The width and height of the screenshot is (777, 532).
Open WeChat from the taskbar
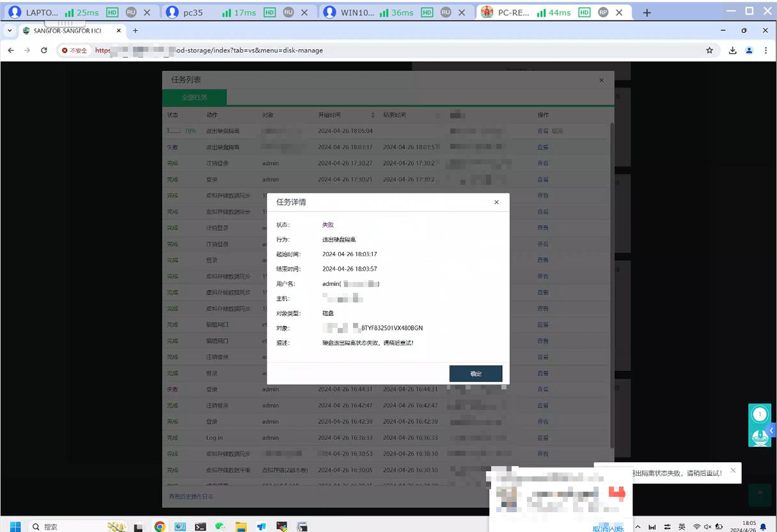tap(220, 526)
